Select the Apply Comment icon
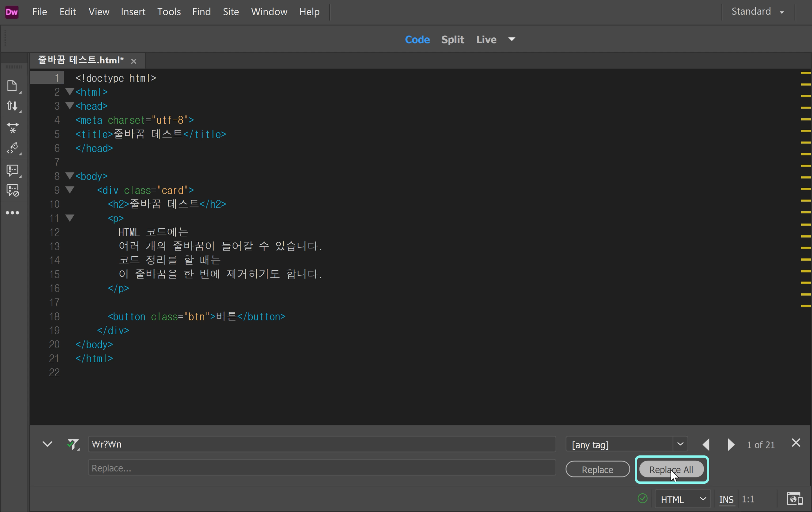The image size is (812, 512). click(13, 171)
